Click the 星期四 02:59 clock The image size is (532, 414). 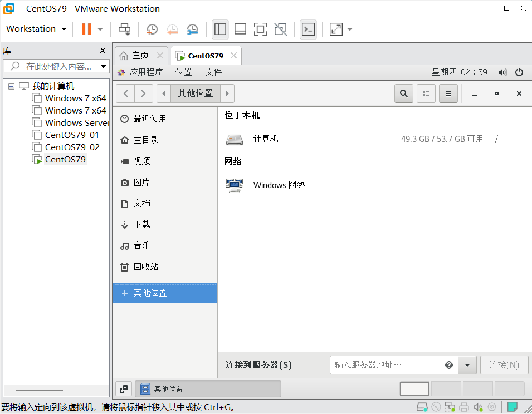460,72
